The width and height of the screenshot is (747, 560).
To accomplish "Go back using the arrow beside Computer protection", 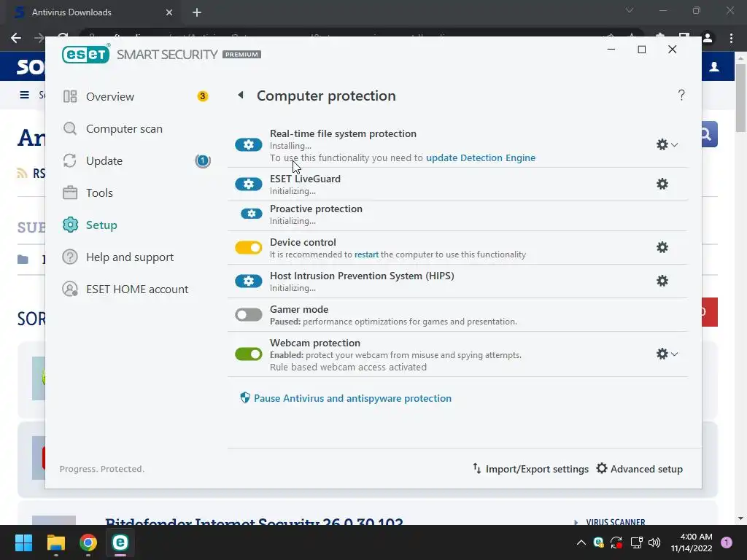I will [x=241, y=96].
